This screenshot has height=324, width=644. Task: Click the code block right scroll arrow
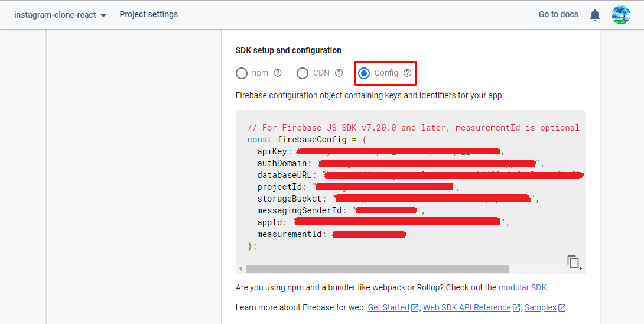[x=581, y=268]
